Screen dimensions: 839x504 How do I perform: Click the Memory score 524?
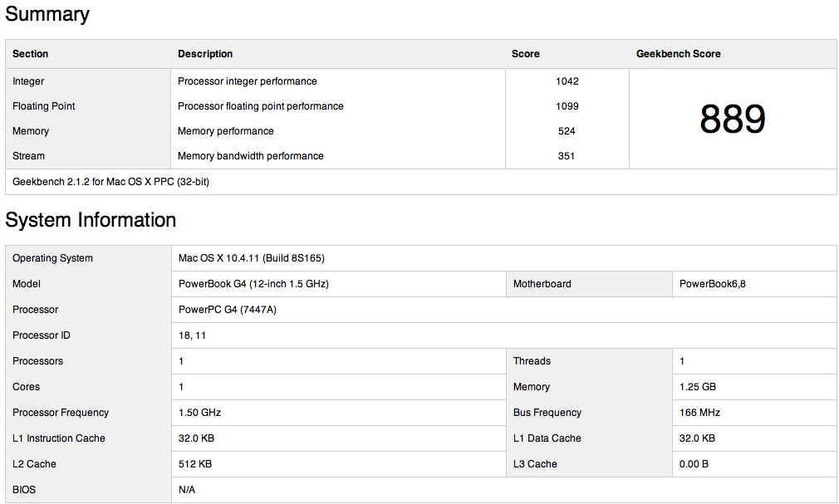(567, 131)
